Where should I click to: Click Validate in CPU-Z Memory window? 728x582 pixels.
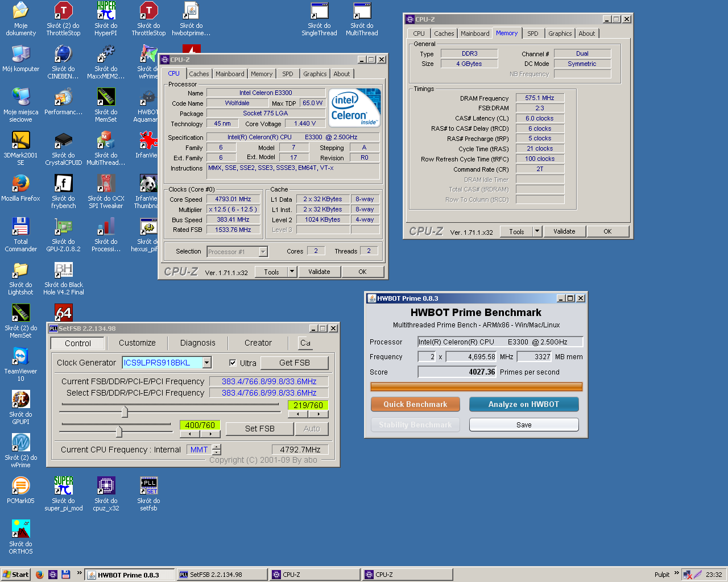(564, 231)
